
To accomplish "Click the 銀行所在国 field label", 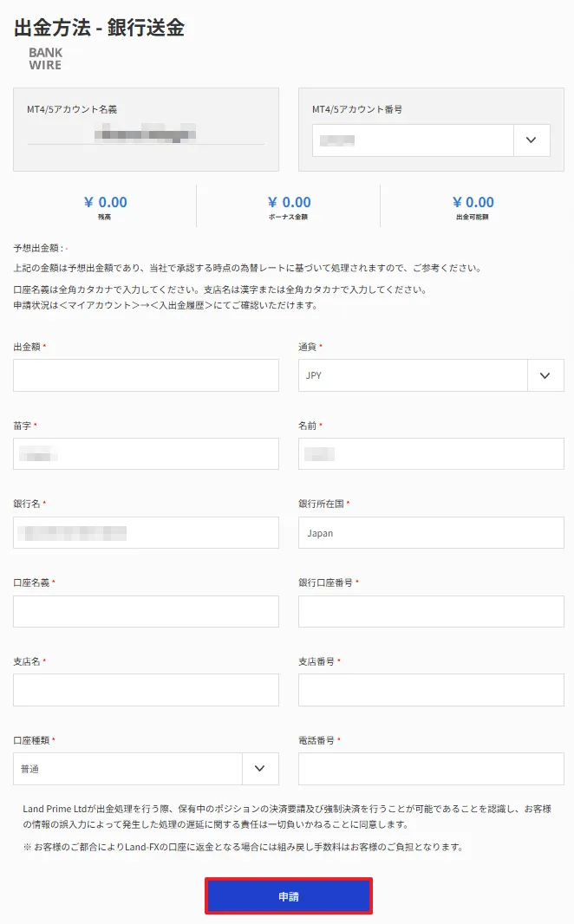I will [321, 504].
